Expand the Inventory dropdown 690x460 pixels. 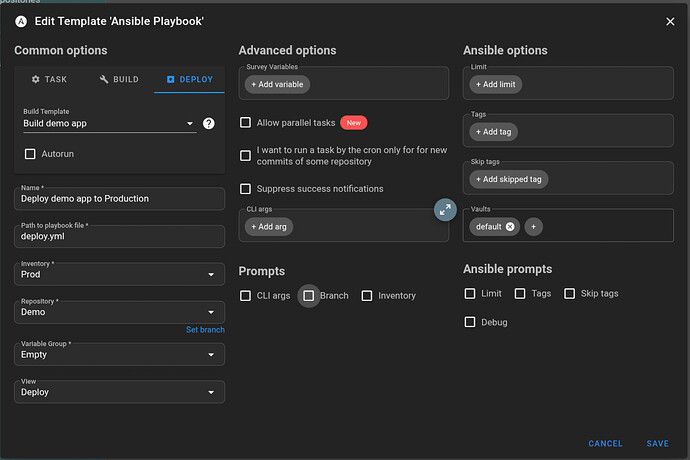[120, 274]
